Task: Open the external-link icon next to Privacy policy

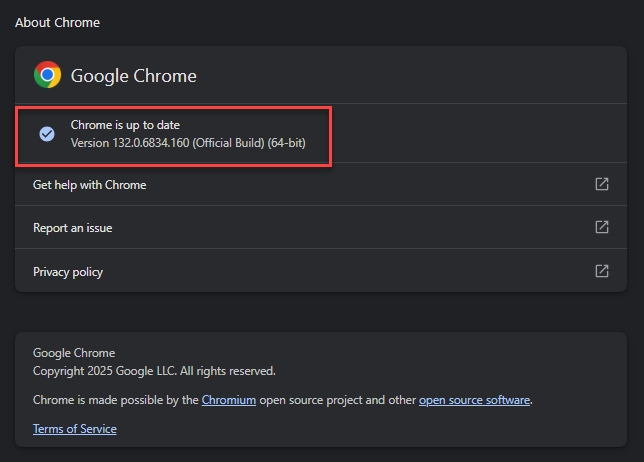Action: 602,271
